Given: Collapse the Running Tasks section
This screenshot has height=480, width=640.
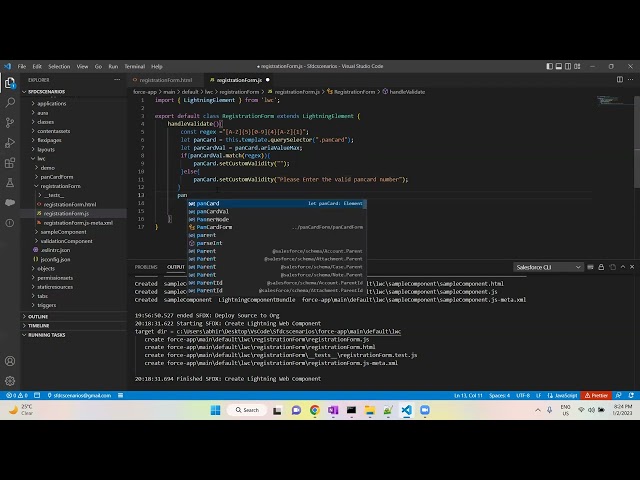Looking at the screenshot, I should [x=47, y=335].
